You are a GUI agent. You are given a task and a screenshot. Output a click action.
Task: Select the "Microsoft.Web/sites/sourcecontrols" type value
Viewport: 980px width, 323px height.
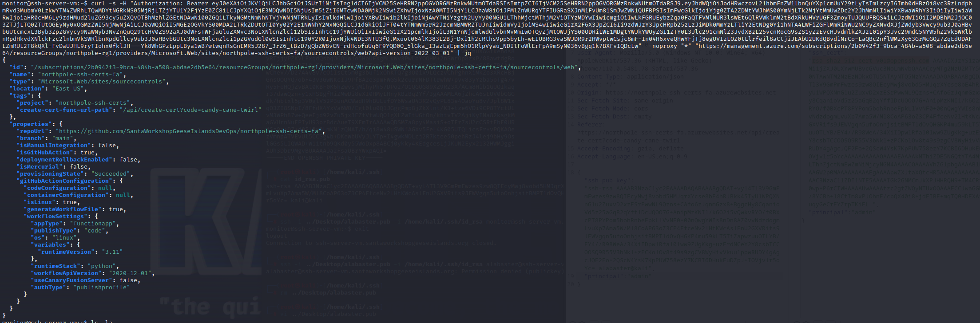(103, 82)
